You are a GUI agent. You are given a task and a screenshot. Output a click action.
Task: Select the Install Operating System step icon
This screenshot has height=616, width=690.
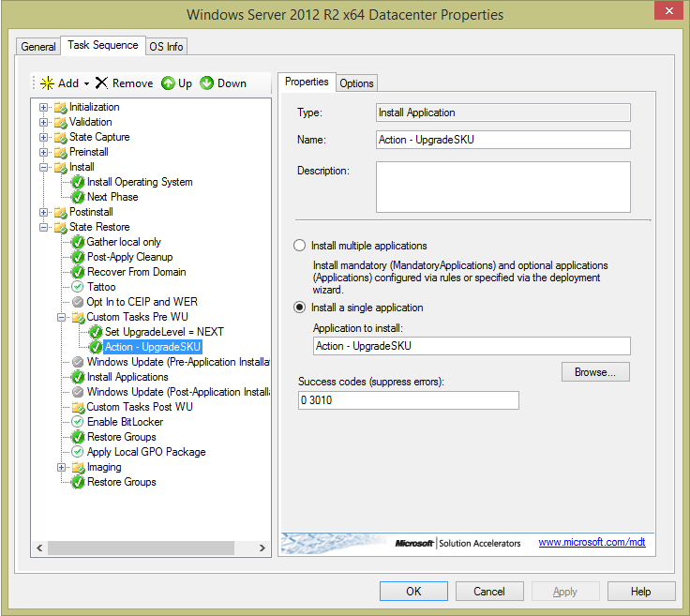pyautogui.click(x=78, y=182)
